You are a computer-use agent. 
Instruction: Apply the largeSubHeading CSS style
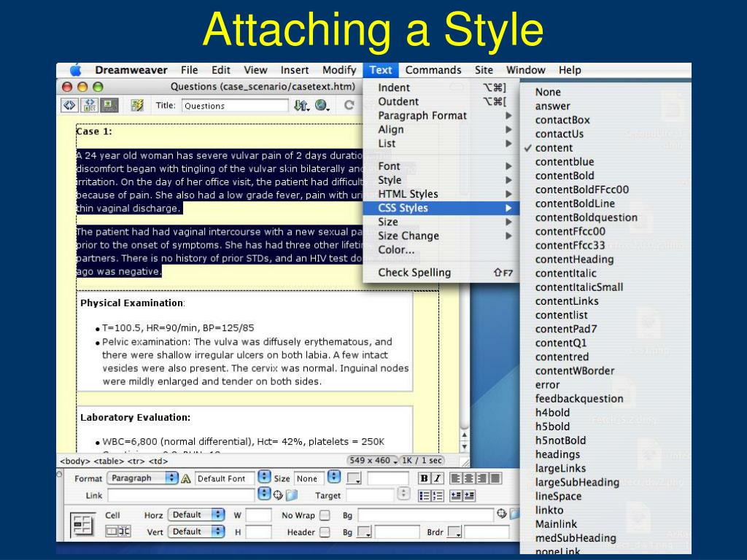pyautogui.click(x=606, y=483)
